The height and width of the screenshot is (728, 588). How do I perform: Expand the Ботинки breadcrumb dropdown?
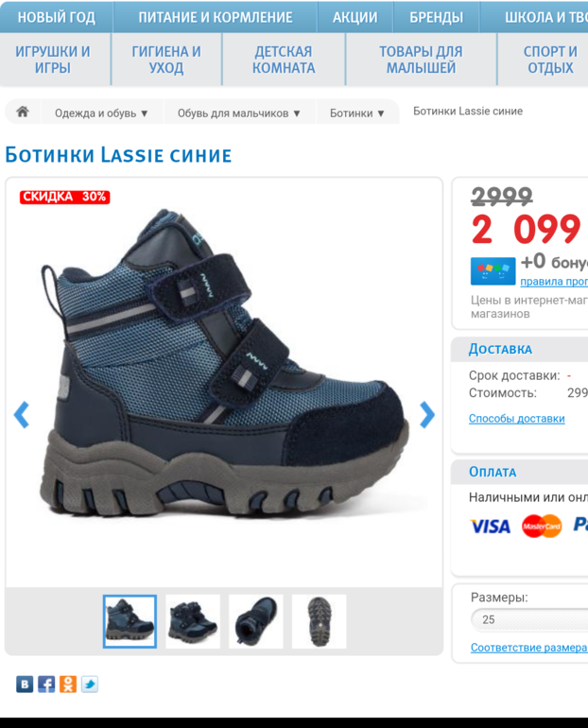357,113
